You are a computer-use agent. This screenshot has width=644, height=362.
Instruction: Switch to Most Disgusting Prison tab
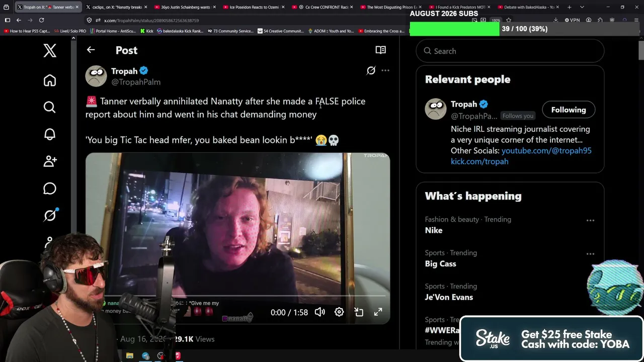coord(391,7)
